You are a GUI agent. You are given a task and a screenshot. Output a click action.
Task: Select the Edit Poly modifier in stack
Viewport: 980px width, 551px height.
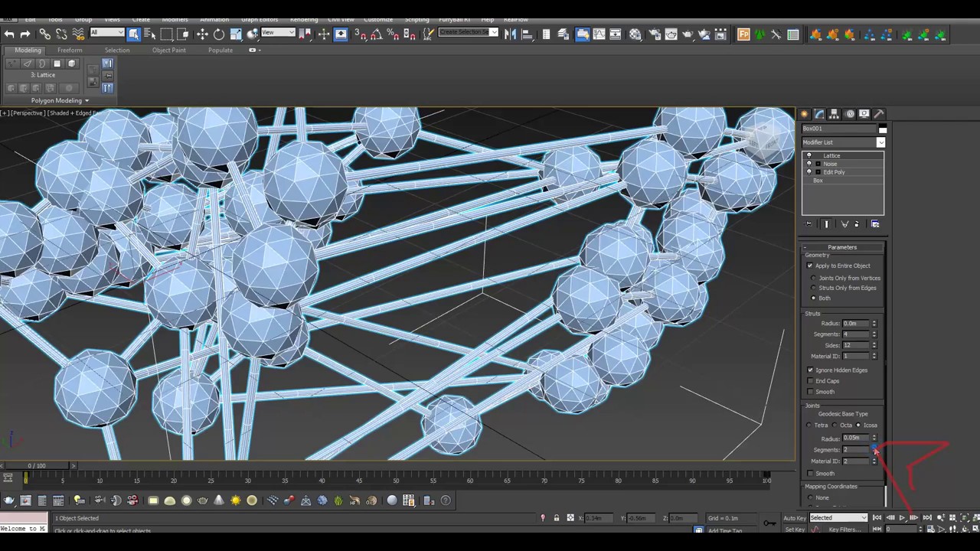pyautogui.click(x=834, y=172)
